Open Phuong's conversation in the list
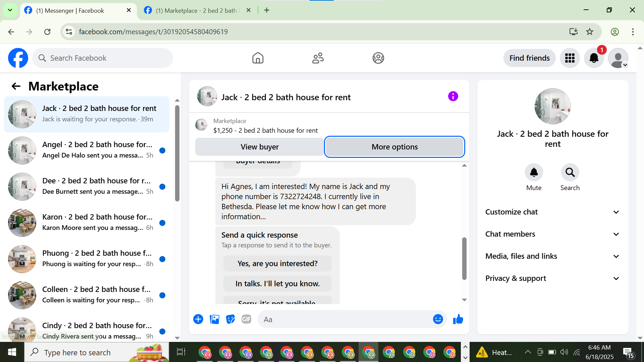Image resolution: width=644 pixels, height=362 pixels. 87,259
